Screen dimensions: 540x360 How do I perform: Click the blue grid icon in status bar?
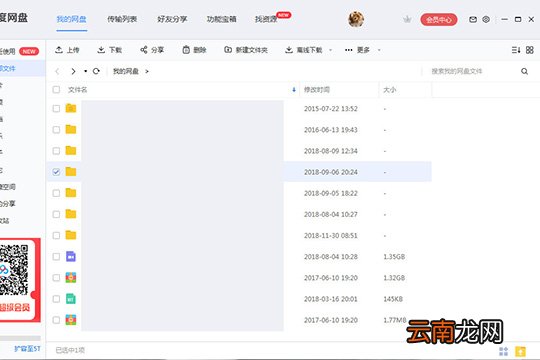503,351
